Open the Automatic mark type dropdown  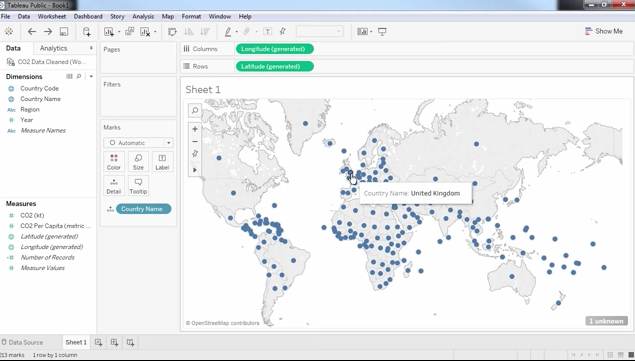point(139,143)
